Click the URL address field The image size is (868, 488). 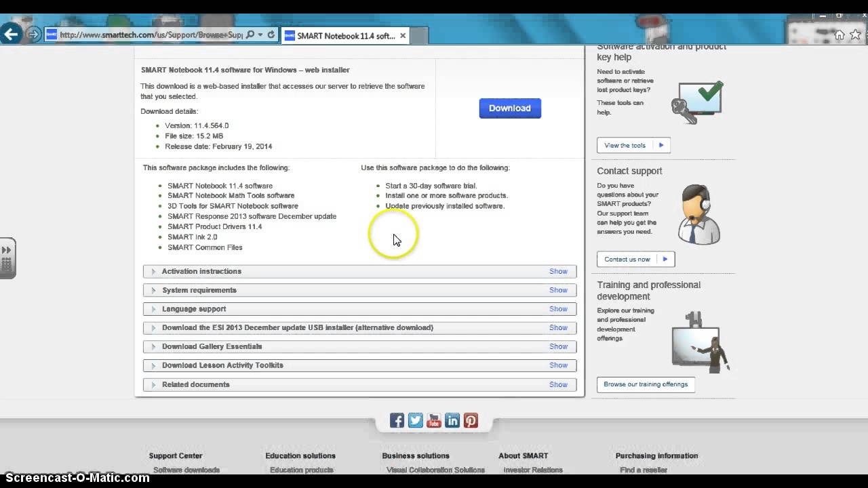(x=150, y=35)
